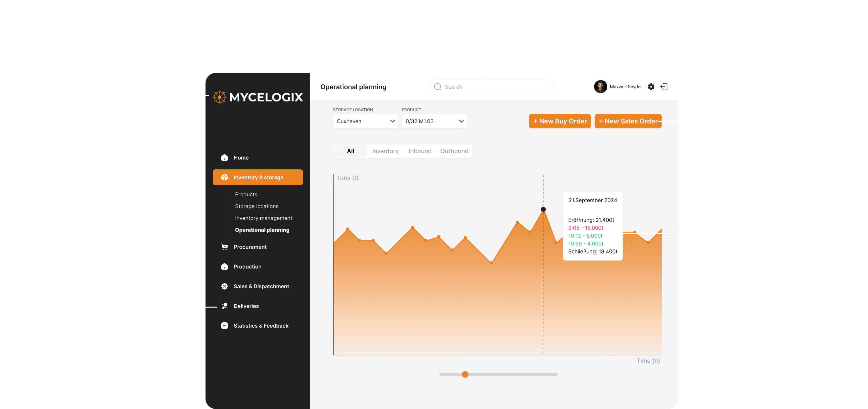The image size is (868, 409).
Task: Click Maxwell Snyder's profile avatar
Action: pyautogui.click(x=600, y=87)
